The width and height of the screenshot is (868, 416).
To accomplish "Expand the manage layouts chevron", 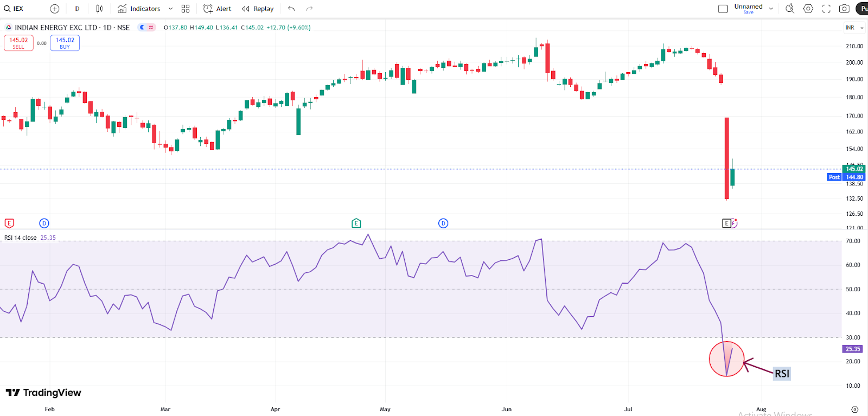I will coord(771,9).
